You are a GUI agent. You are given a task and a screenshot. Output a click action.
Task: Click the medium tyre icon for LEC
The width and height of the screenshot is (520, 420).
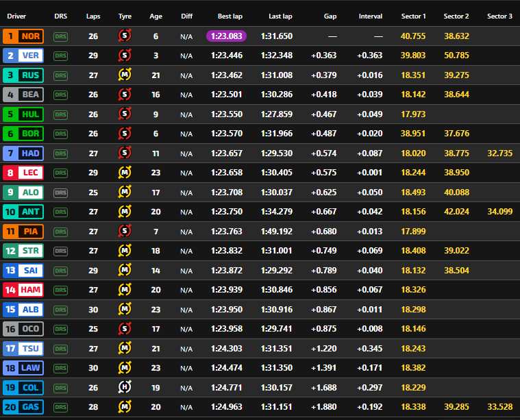pos(125,173)
